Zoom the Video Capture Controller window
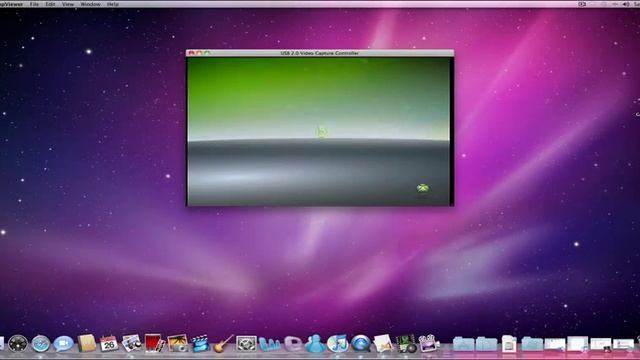The image size is (640, 360). coord(207,53)
